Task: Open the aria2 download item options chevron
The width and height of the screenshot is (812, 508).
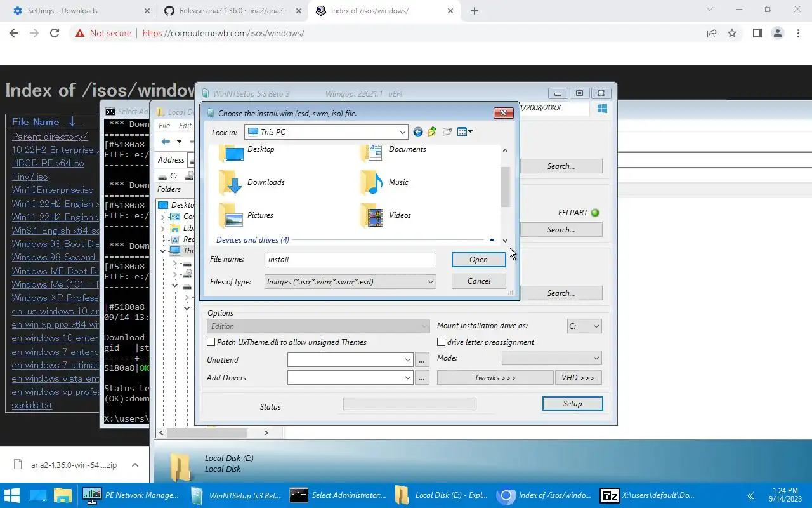Action: tap(135, 465)
